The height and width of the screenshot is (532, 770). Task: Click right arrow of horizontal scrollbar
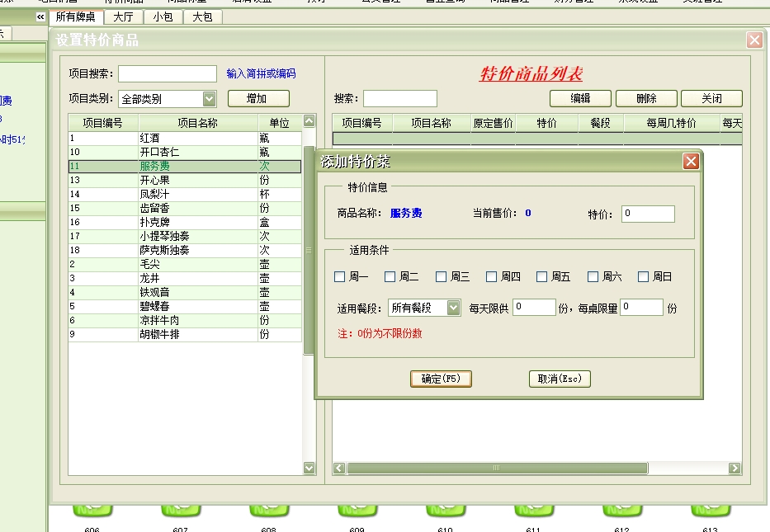[735, 468]
